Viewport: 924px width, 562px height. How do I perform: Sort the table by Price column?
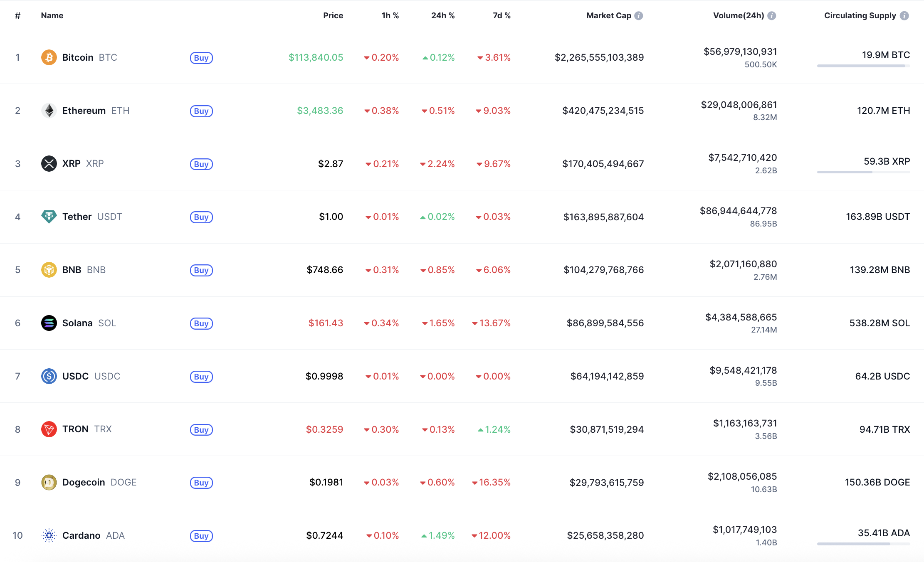click(333, 16)
